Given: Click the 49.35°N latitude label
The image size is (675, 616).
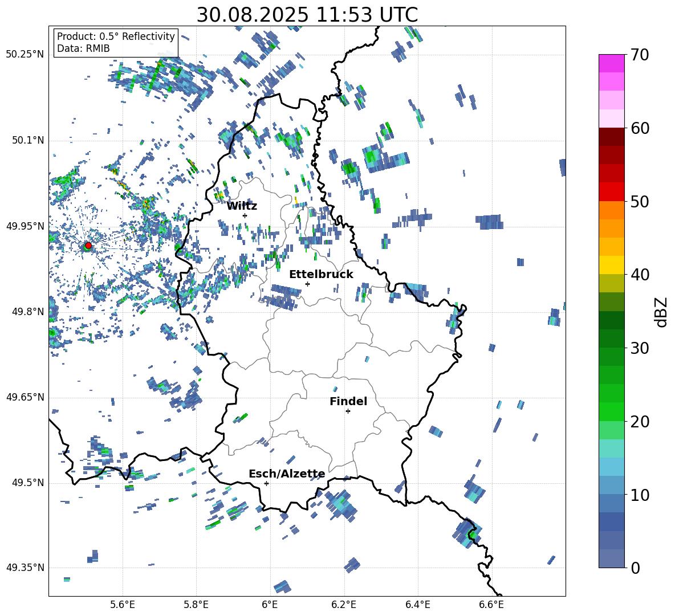Looking at the screenshot, I should 25,568.
